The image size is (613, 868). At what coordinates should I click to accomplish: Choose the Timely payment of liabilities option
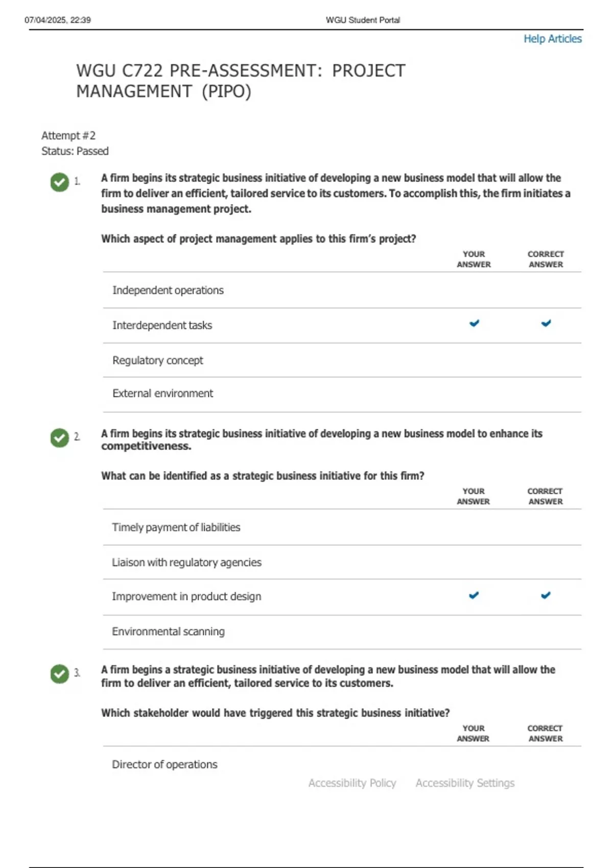pyautogui.click(x=176, y=527)
